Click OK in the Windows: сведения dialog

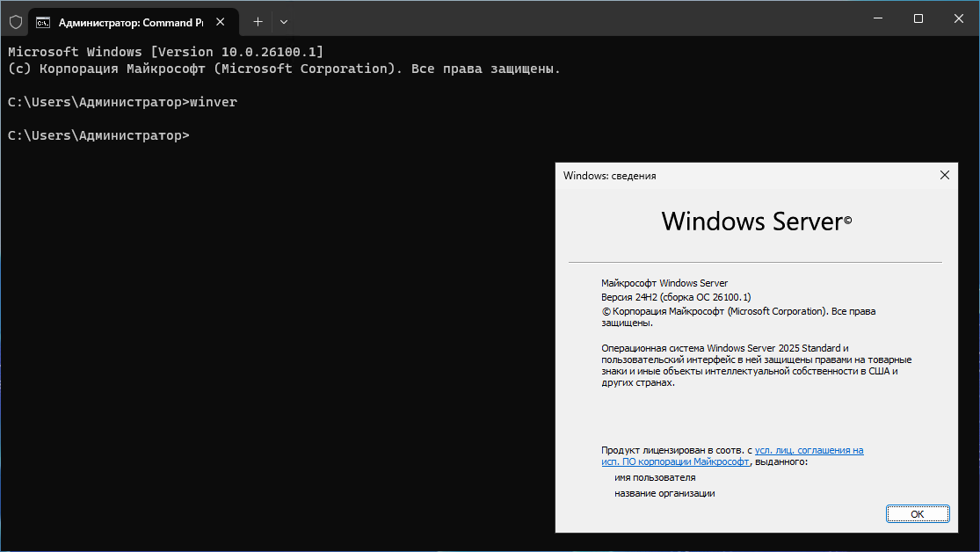coord(917,514)
